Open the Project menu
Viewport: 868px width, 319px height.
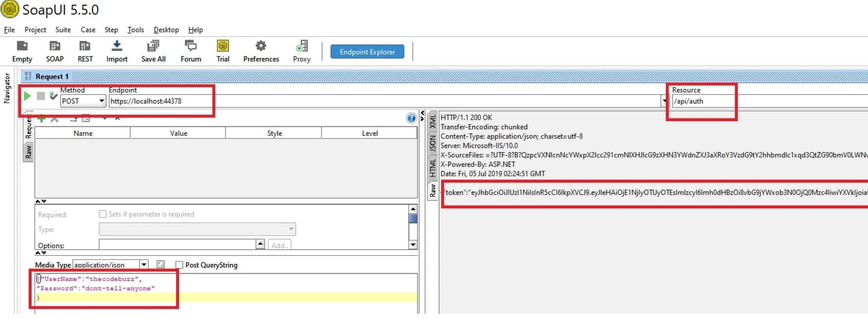coord(35,30)
